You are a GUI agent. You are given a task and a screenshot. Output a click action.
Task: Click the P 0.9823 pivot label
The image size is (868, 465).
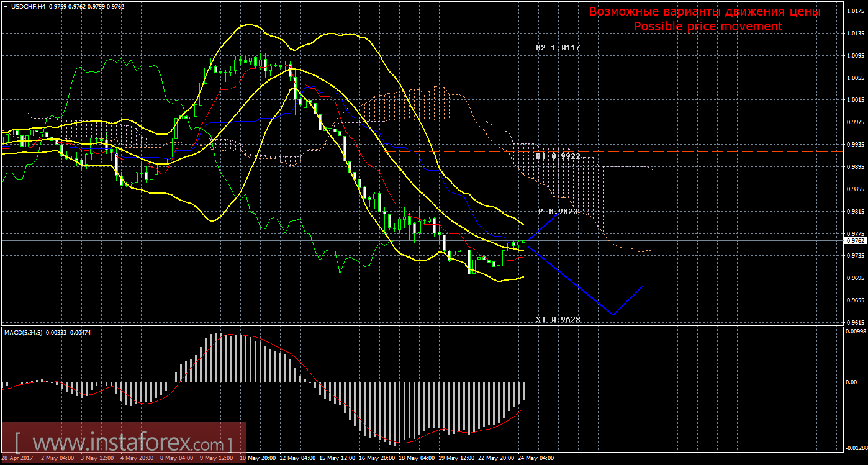[558, 212]
